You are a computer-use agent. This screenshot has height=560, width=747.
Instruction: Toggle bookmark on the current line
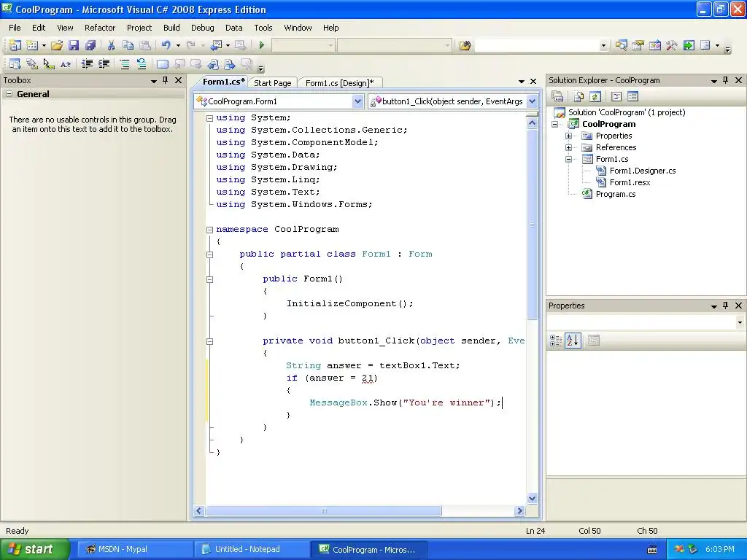point(163,64)
